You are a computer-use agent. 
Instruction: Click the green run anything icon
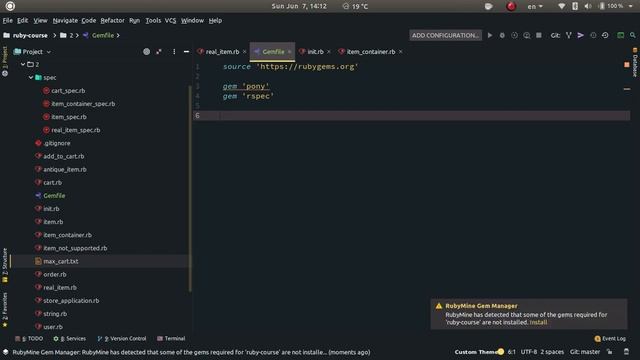tap(620, 36)
